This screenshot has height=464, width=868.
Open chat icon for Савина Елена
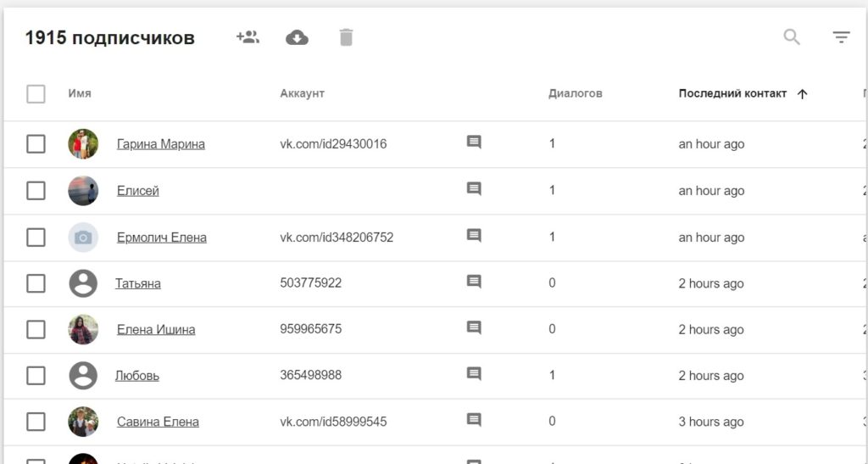click(x=474, y=420)
